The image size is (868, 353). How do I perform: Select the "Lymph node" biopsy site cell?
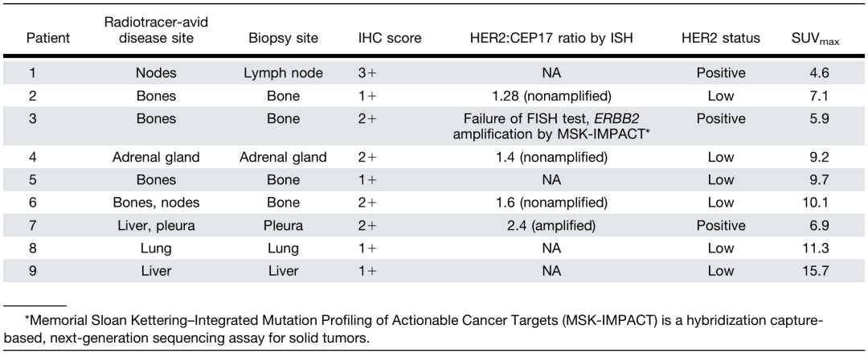tap(283, 73)
